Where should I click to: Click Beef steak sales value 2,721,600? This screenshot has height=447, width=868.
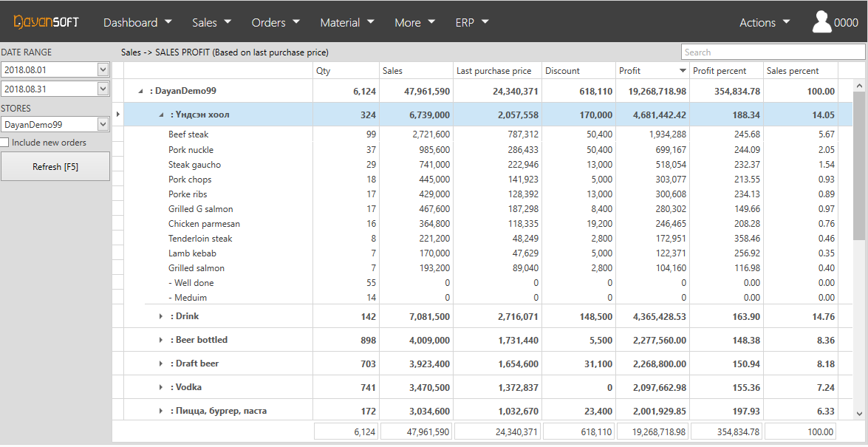pos(431,134)
